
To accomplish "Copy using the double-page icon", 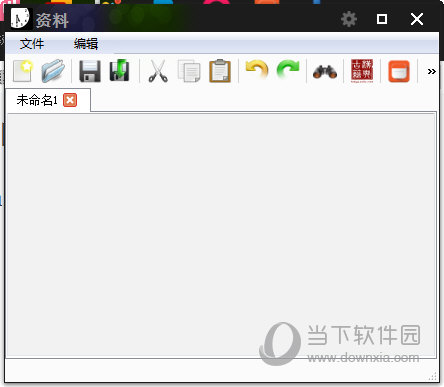I will coord(189,71).
